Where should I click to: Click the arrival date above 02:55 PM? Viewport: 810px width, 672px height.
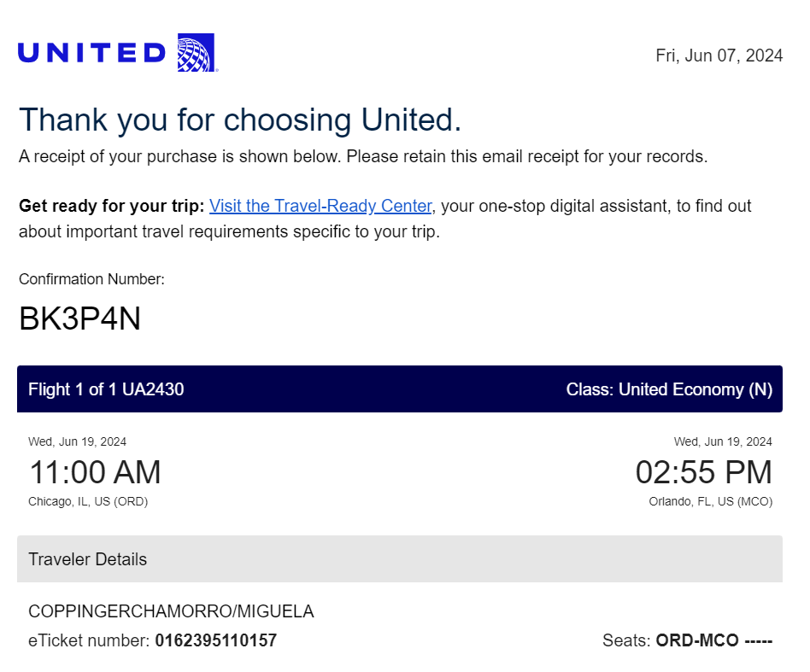(723, 441)
